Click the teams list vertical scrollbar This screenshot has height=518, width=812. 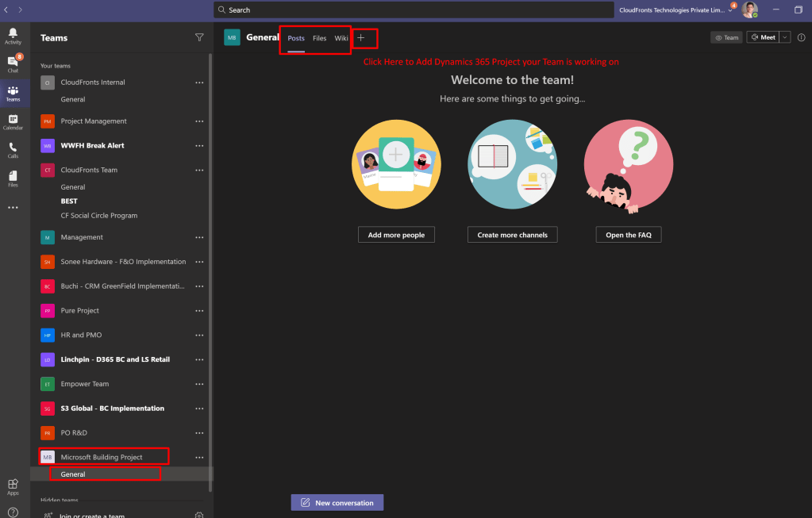coord(210,238)
